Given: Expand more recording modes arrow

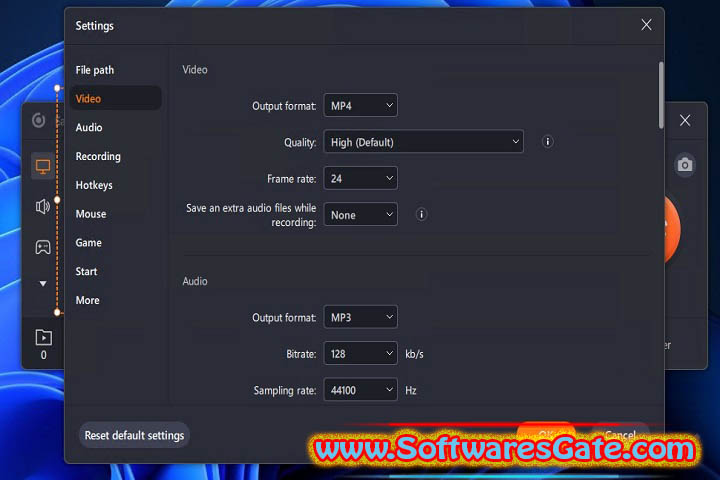Looking at the screenshot, I should (x=43, y=284).
